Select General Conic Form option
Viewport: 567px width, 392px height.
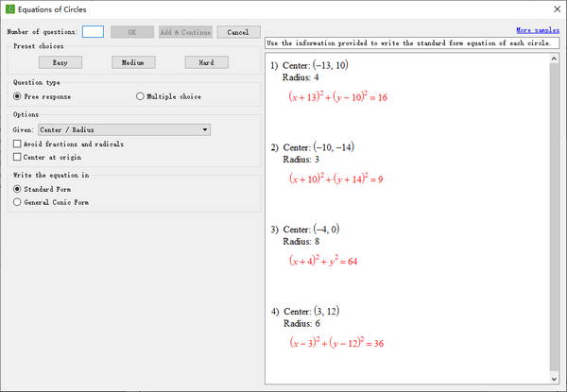tap(18, 201)
